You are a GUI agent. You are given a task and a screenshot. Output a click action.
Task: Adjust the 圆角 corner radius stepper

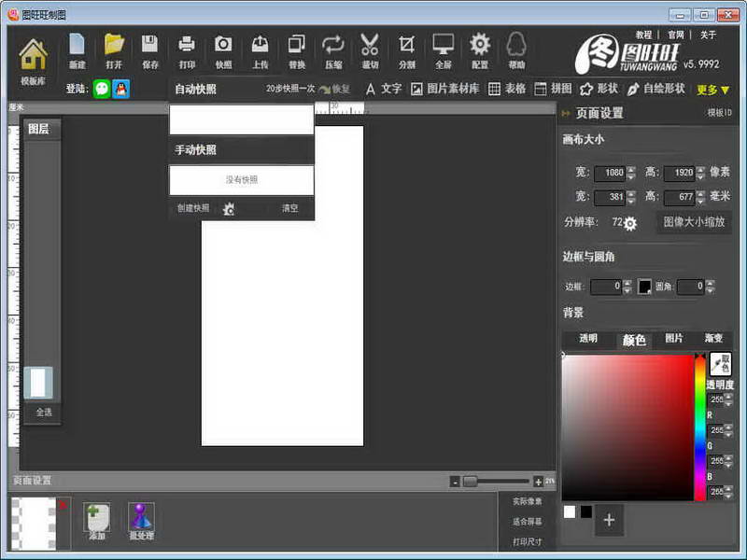click(x=710, y=287)
